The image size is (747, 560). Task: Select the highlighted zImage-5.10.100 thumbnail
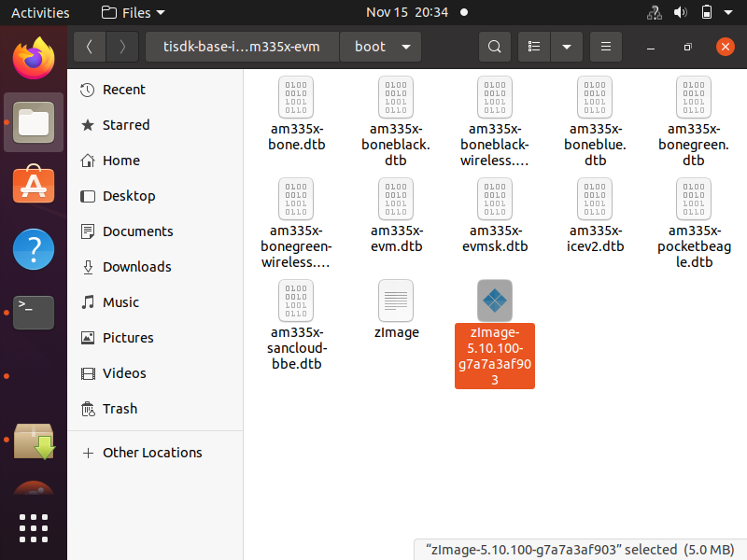[x=494, y=301]
